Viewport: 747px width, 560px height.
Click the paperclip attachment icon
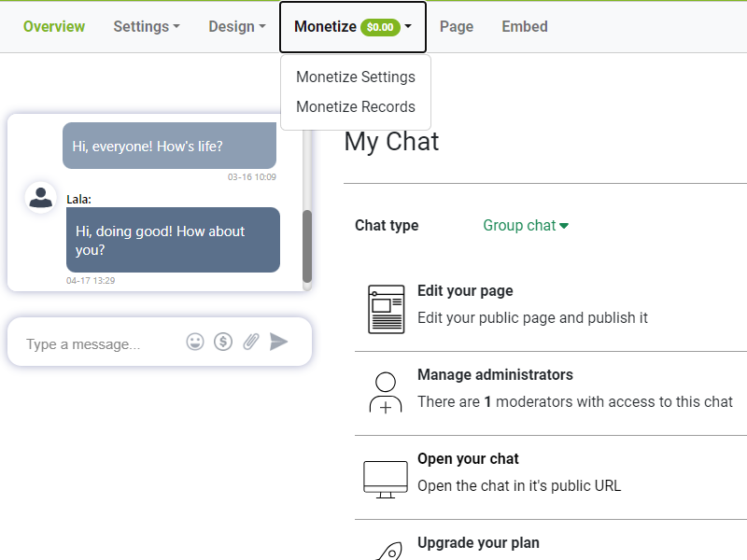(x=250, y=342)
